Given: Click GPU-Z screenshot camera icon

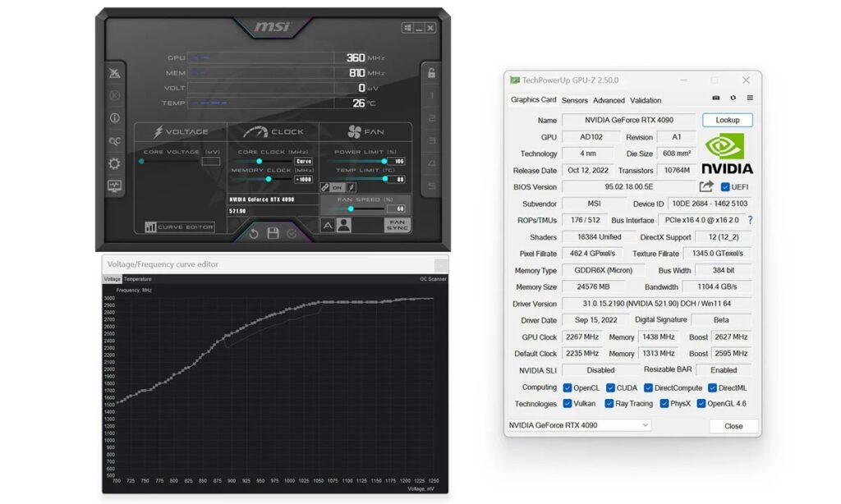Looking at the screenshot, I should [x=715, y=99].
